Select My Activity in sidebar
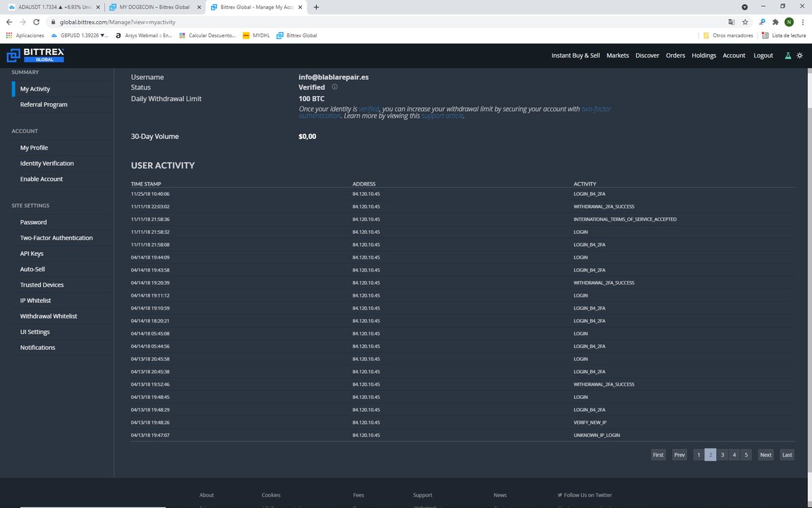This screenshot has width=812, height=508. tap(35, 89)
